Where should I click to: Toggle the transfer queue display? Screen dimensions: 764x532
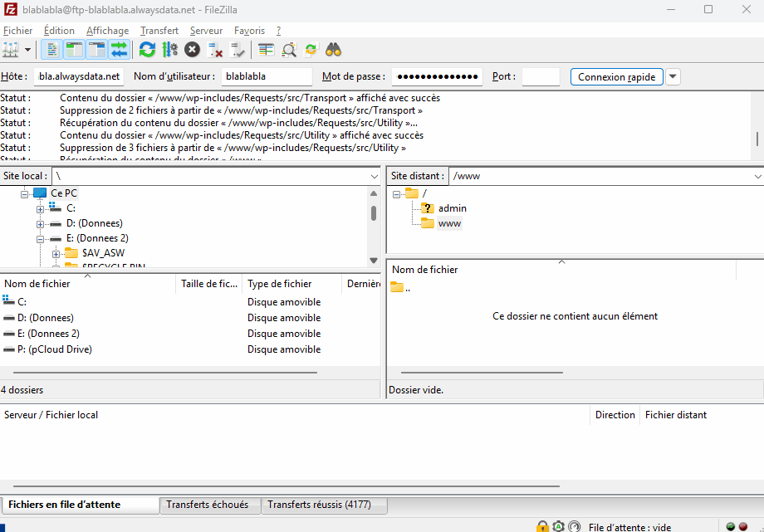[x=120, y=50]
